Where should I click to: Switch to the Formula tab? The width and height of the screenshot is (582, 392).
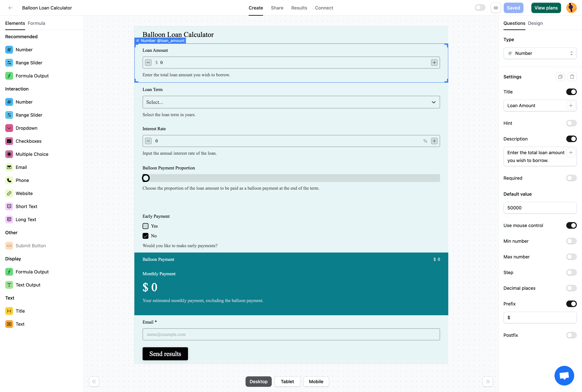click(x=36, y=23)
